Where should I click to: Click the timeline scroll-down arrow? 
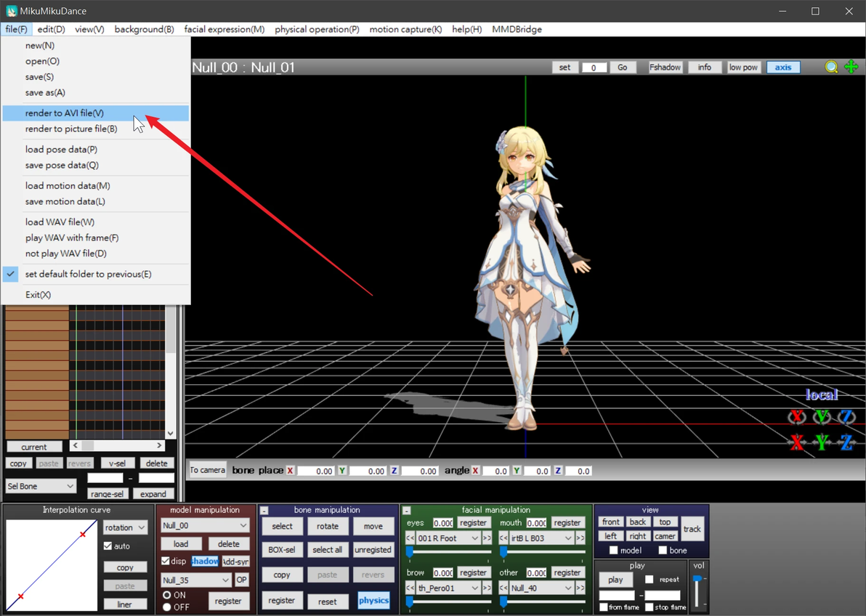tap(171, 434)
